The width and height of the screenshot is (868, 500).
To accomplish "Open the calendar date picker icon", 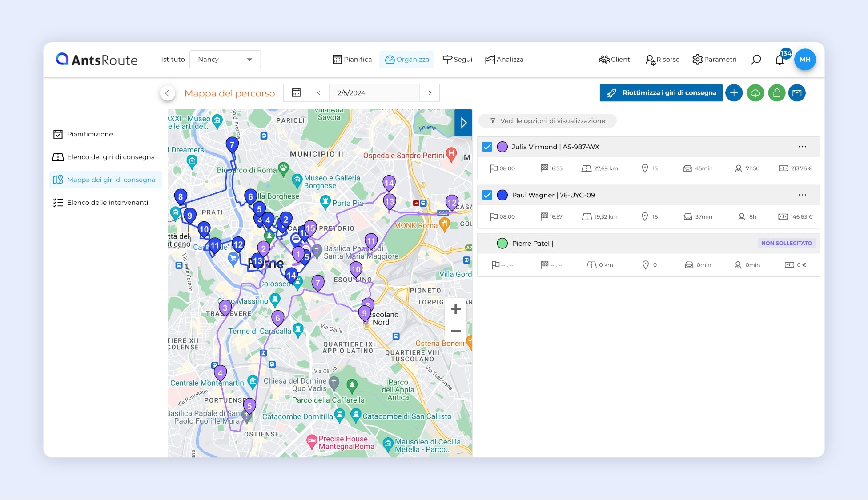I will (x=296, y=93).
